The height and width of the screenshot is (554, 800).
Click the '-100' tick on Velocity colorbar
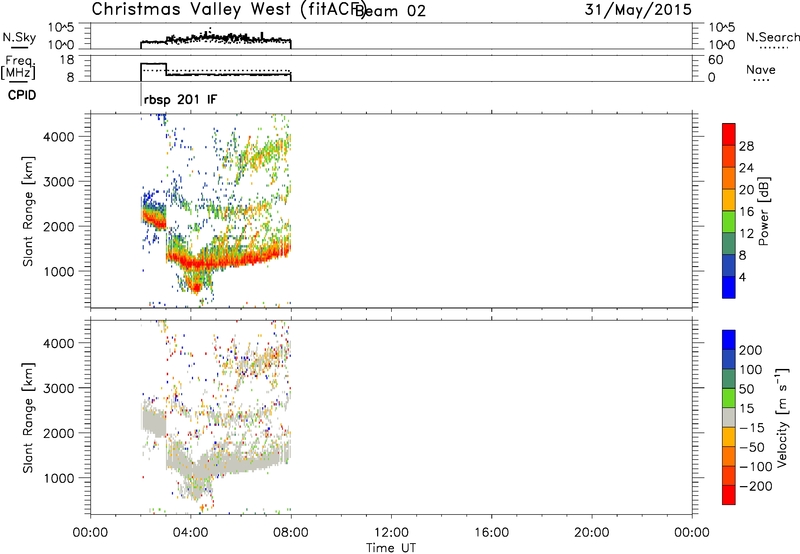(756, 467)
